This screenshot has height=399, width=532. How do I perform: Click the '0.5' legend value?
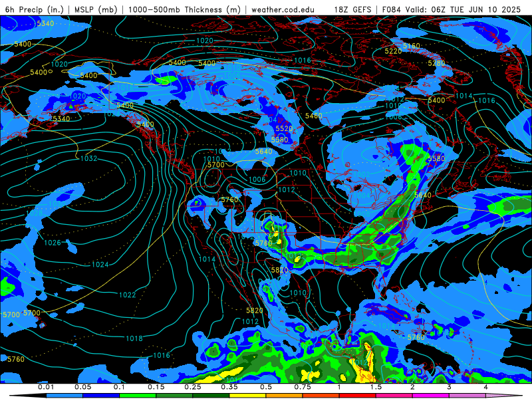266,387
